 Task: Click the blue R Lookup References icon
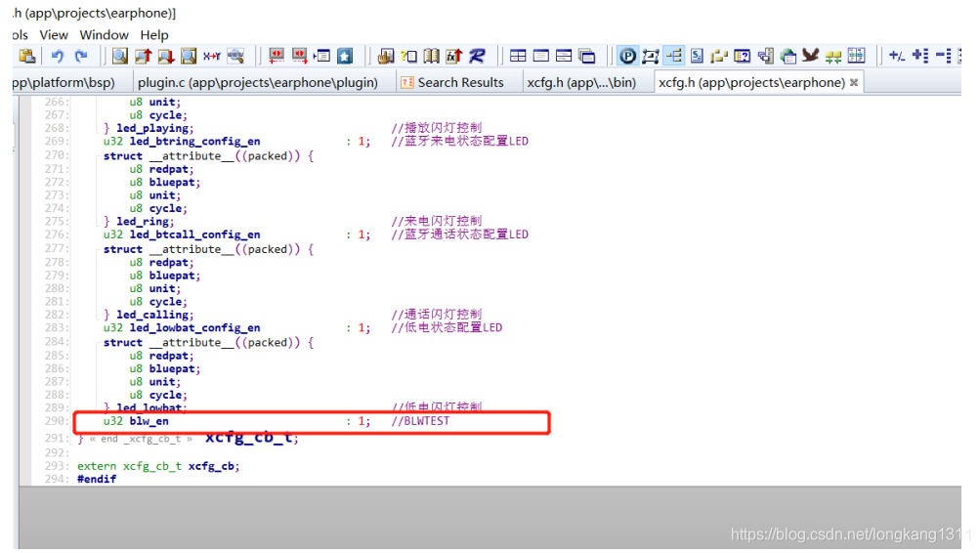pos(477,57)
